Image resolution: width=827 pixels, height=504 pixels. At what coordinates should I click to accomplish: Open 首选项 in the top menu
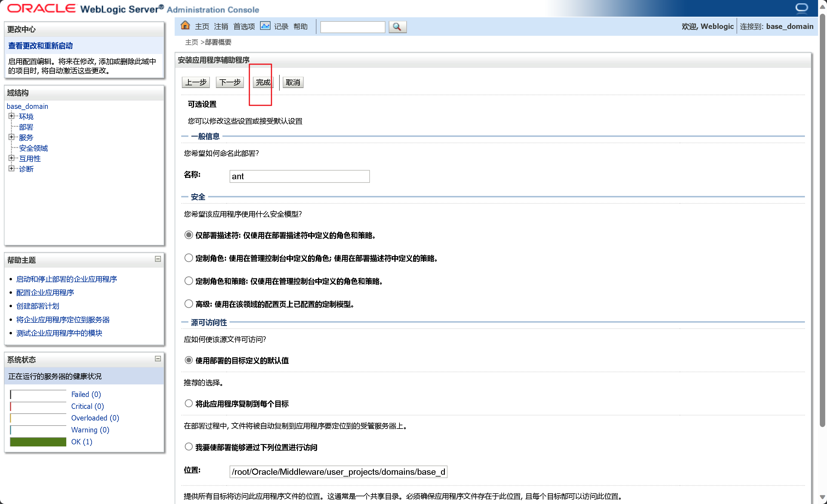(x=244, y=27)
